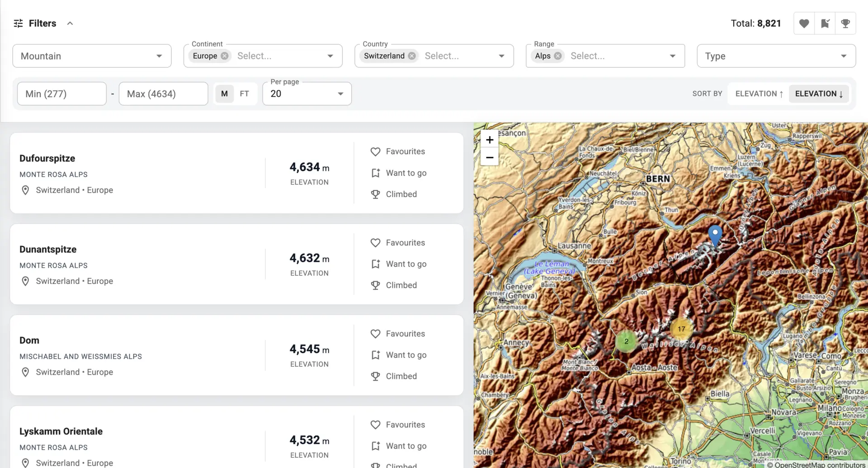Image resolution: width=868 pixels, height=468 pixels.
Task: Open the Per page dropdown
Action: [307, 94]
